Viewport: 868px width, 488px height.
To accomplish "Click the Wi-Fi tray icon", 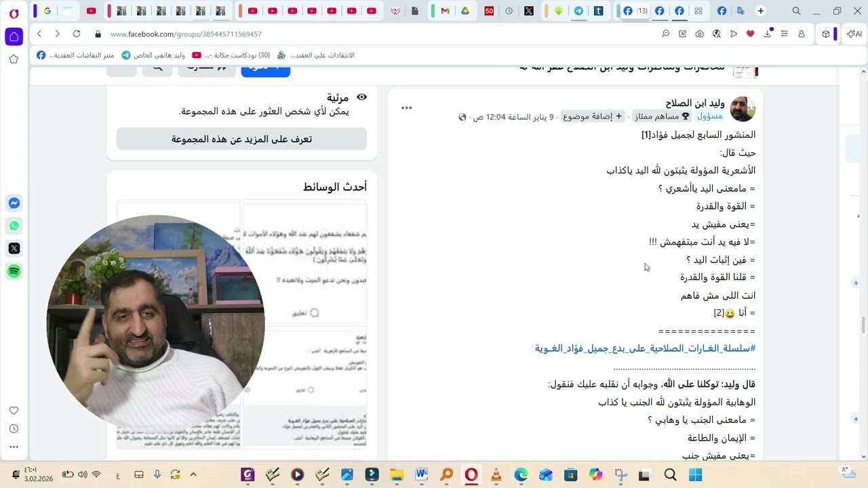I will pyautogui.click(x=96, y=475).
